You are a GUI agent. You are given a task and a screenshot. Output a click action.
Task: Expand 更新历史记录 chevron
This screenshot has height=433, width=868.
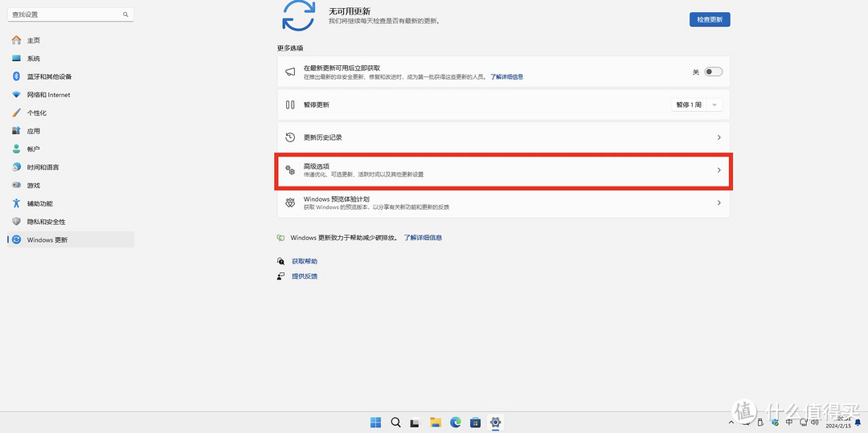coord(719,137)
